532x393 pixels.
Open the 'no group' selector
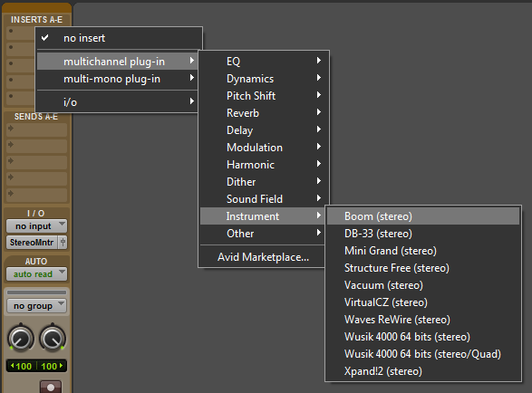coord(36,306)
